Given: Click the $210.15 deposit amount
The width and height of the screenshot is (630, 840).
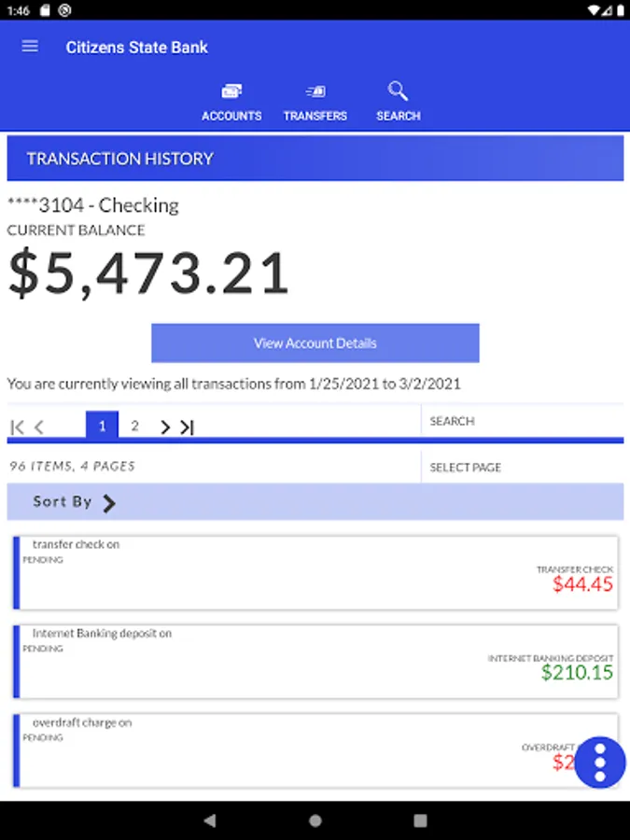Looking at the screenshot, I should [577, 672].
